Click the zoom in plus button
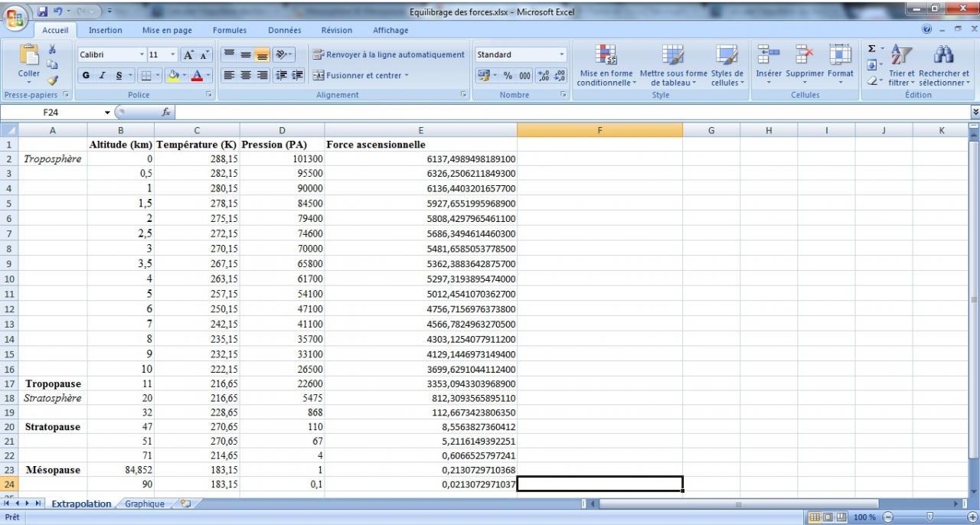Viewport: 980px width, 525px height. click(972, 518)
